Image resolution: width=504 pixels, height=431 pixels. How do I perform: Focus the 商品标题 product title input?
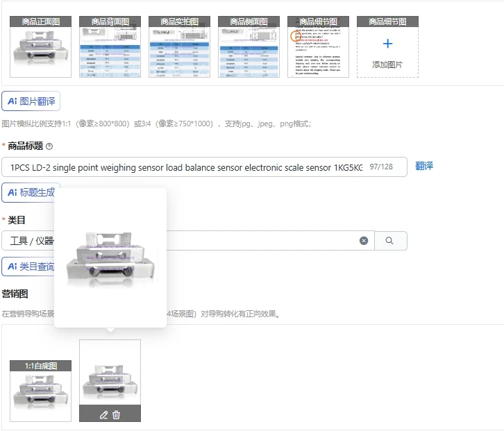(x=204, y=167)
